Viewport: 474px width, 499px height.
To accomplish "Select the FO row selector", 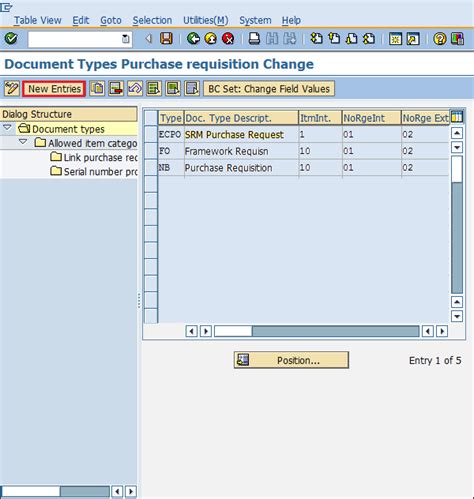I will pyautogui.click(x=151, y=151).
